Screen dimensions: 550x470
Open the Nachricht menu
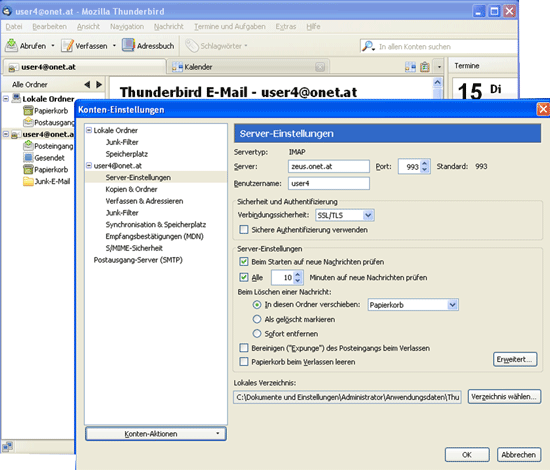click(x=169, y=27)
